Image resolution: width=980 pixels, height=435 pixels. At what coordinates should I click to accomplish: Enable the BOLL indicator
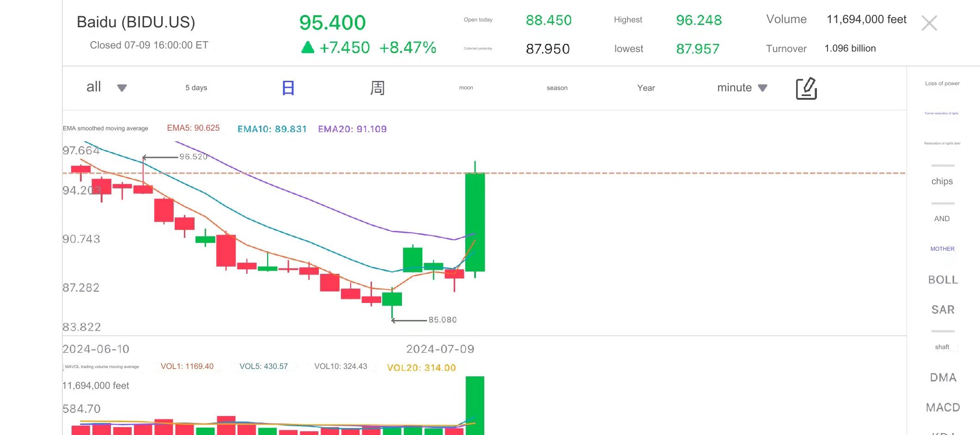click(x=943, y=280)
